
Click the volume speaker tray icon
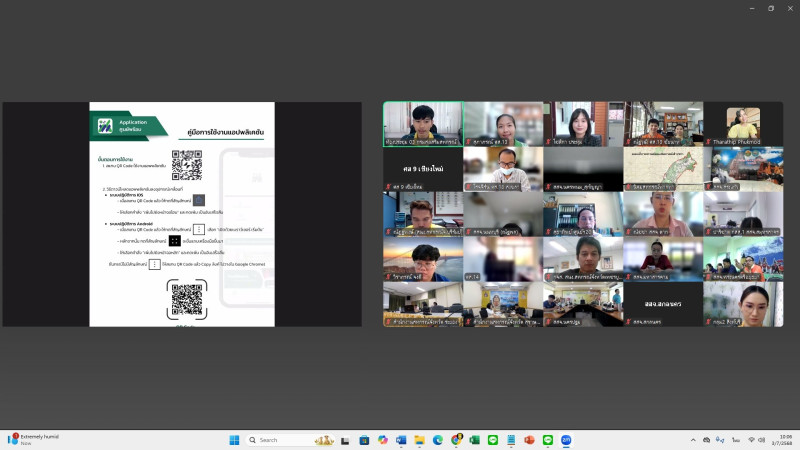point(761,440)
